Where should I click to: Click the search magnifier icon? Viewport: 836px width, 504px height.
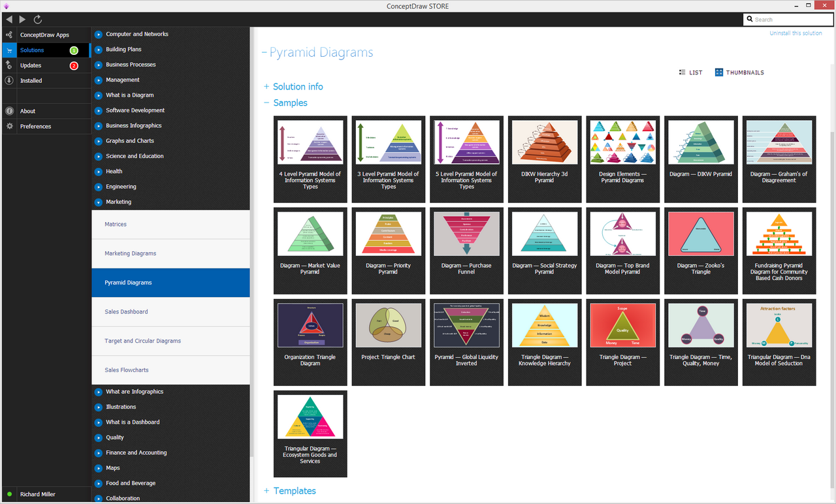pyautogui.click(x=750, y=20)
